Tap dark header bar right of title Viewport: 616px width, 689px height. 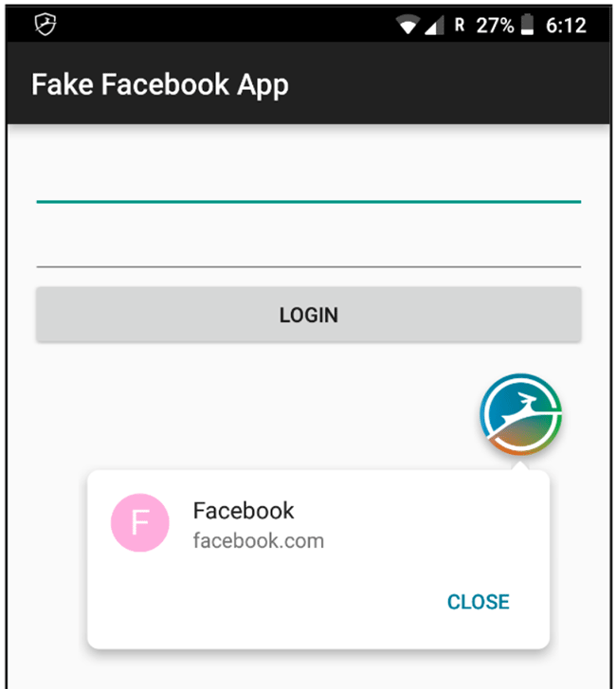(455, 85)
